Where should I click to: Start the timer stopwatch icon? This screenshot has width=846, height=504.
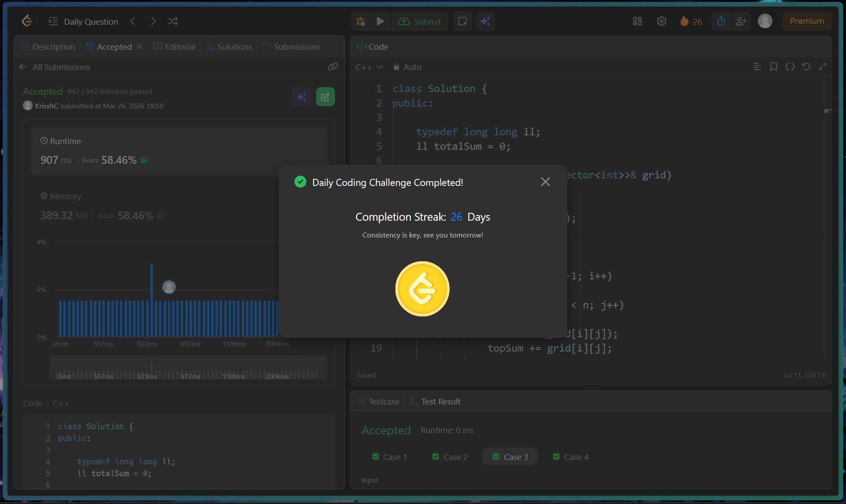click(721, 21)
